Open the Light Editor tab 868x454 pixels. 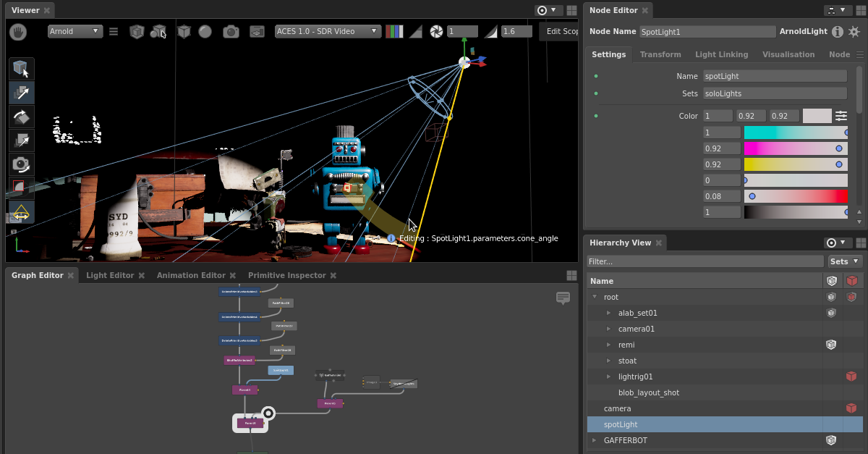pyautogui.click(x=110, y=275)
